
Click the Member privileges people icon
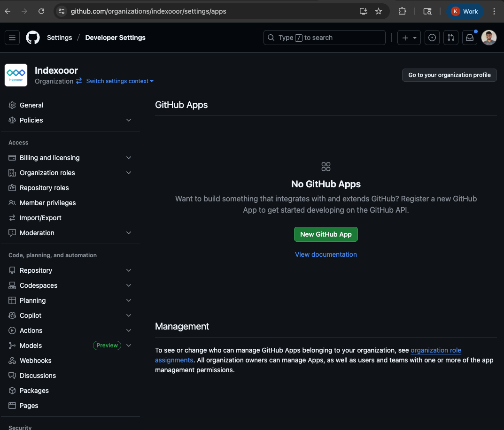[x=12, y=203]
